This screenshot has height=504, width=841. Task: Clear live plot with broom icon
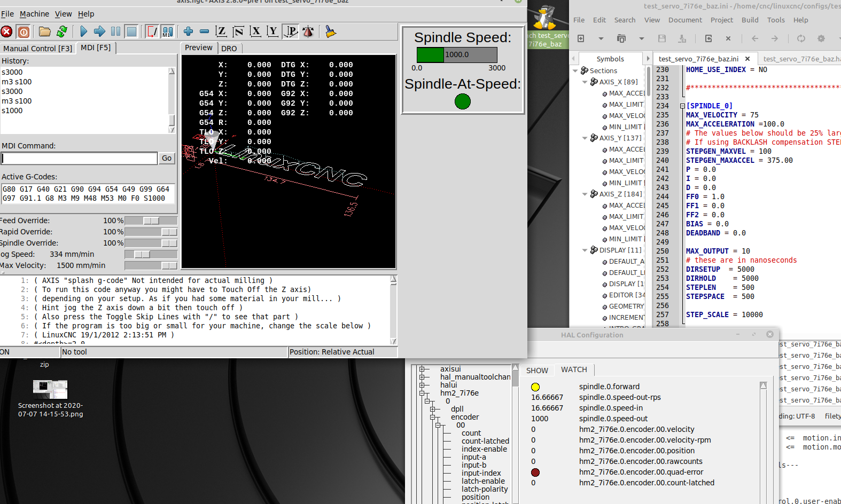(x=330, y=32)
